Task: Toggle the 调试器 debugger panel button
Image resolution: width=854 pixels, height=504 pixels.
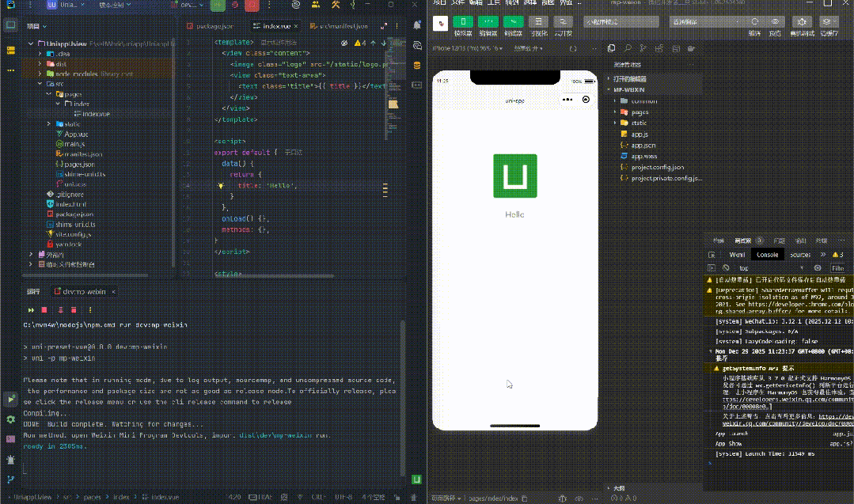Action: 513,22
